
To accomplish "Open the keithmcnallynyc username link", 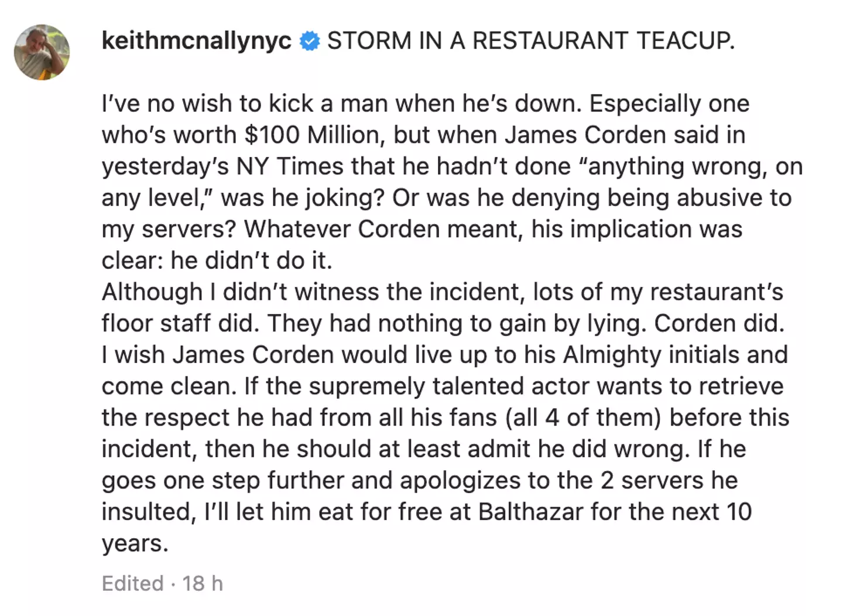I will pyautogui.click(x=196, y=41).
